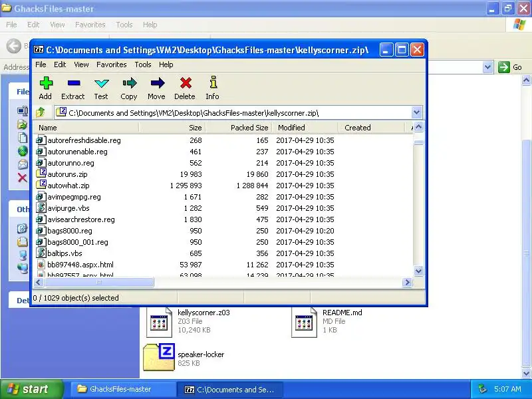Viewport: 532px width, 399px height.
Task: Click the 1 295 893 size value
Action: [186, 186]
